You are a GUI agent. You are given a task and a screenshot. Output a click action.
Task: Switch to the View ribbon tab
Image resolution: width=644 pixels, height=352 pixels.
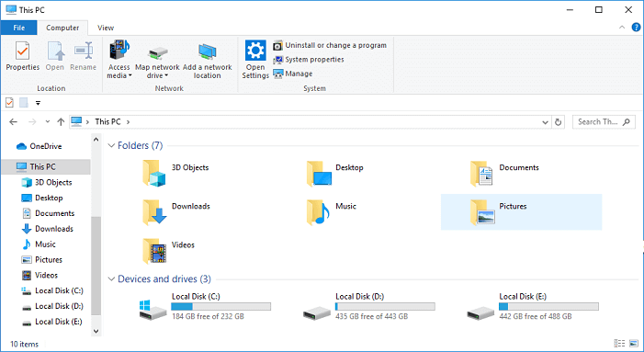point(106,28)
